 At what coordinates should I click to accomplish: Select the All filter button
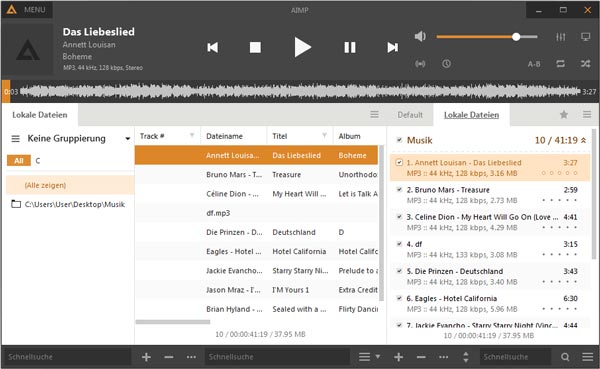[x=19, y=161]
